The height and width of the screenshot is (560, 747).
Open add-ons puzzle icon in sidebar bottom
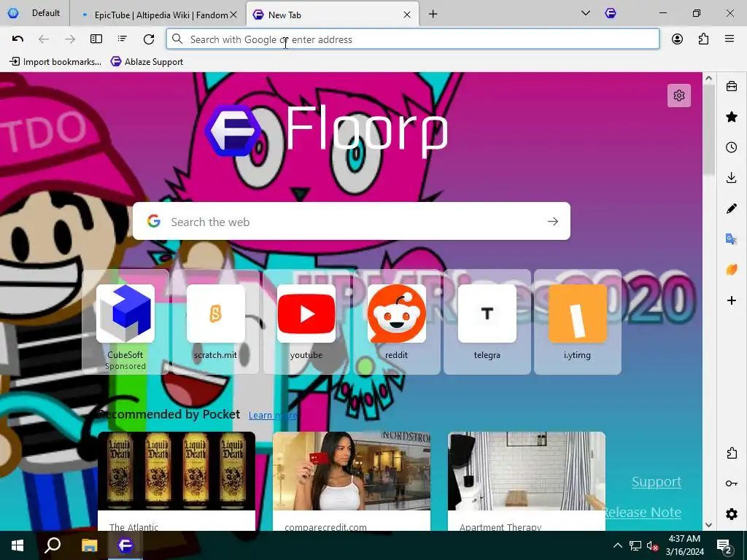731,453
